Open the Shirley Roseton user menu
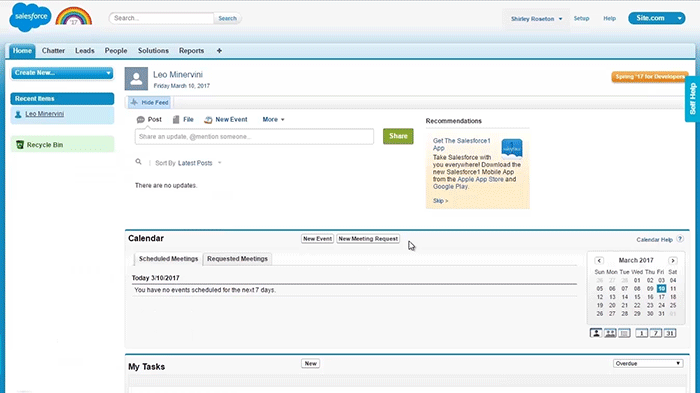This screenshot has width=700, height=393. (x=536, y=19)
